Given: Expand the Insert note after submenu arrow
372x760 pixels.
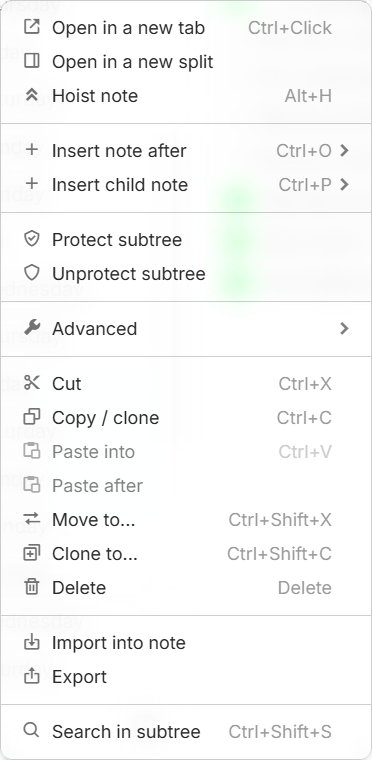Looking at the screenshot, I should coord(344,151).
